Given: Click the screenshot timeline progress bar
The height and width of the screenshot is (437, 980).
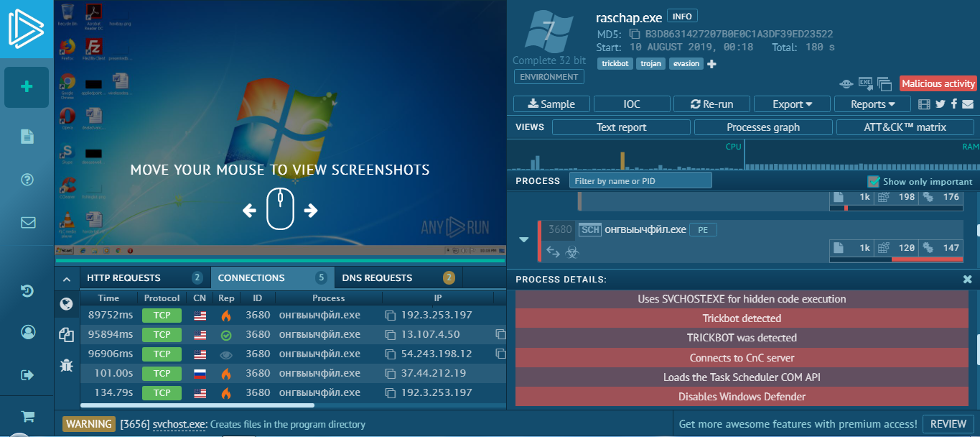Looking at the screenshot, I should (x=280, y=262).
